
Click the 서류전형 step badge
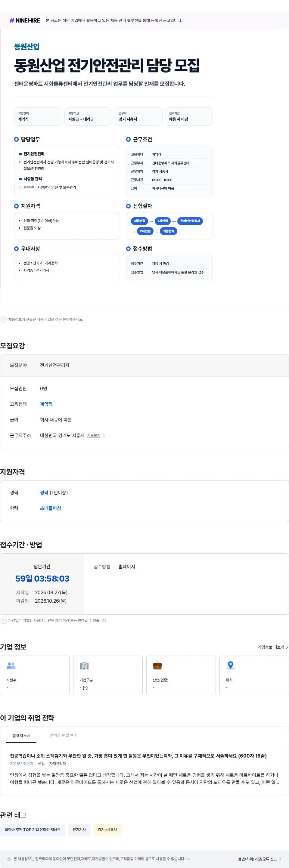[140, 221]
